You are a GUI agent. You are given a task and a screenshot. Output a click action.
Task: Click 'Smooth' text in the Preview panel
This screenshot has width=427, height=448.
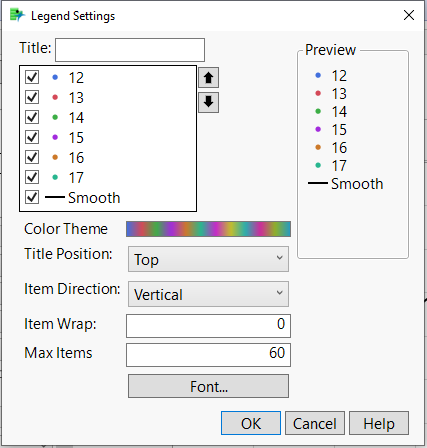point(357,184)
